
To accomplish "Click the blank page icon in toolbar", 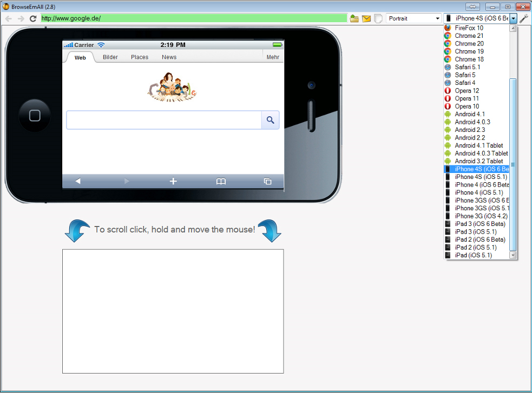I will click(378, 19).
